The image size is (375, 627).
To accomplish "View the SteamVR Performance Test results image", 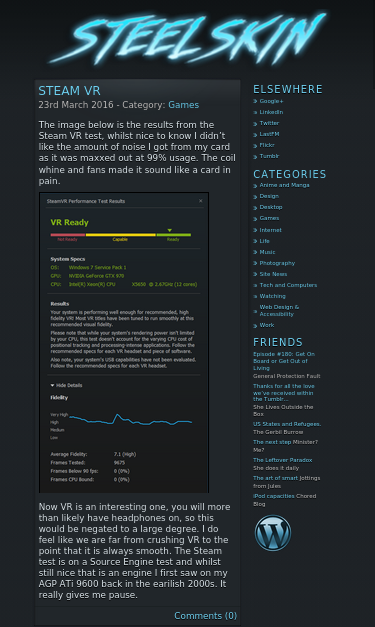I will coord(124,343).
